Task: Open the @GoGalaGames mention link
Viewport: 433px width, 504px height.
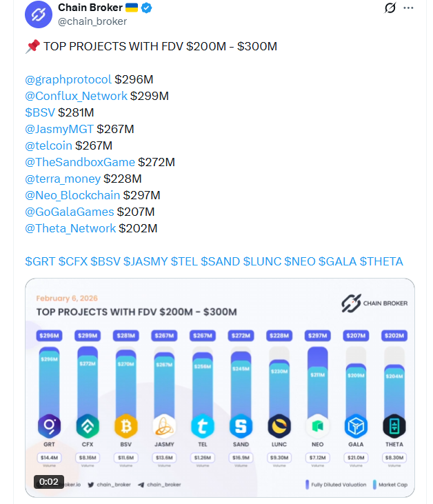Action: coord(69,212)
